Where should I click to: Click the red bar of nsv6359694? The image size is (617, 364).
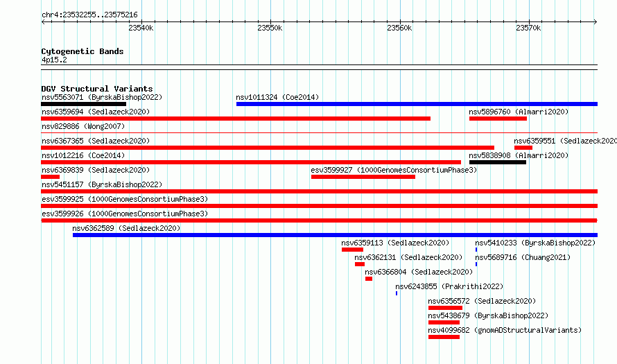point(236,119)
